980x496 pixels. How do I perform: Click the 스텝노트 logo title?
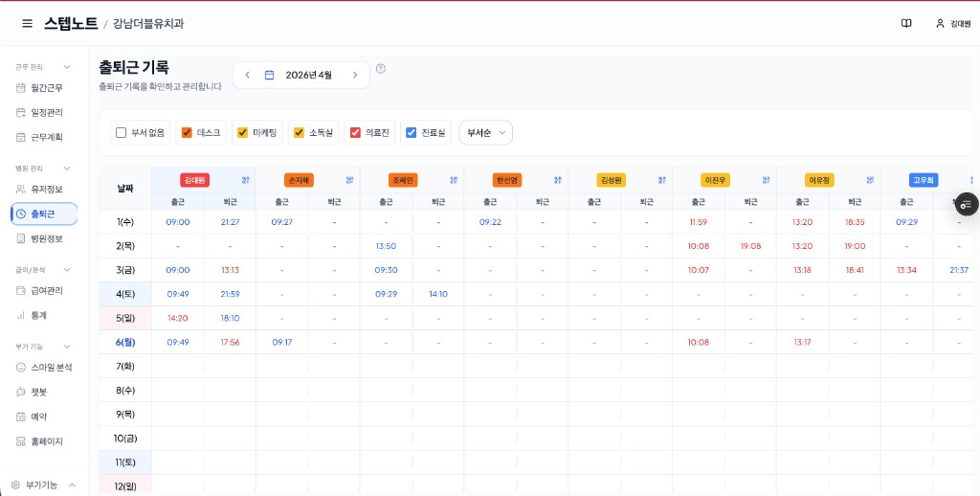[71, 24]
